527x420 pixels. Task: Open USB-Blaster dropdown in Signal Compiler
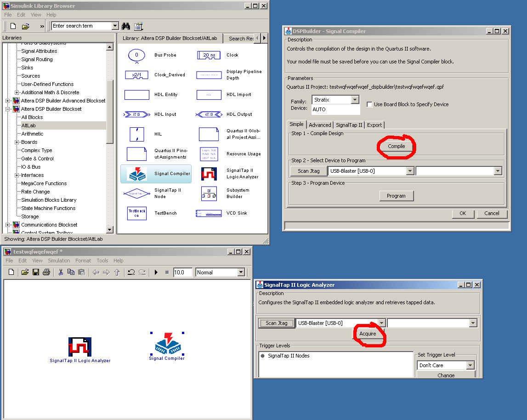(x=410, y=171)
